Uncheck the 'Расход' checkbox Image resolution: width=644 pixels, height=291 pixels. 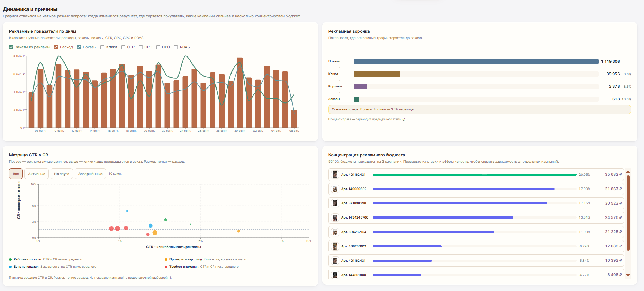pyautogui.click(x=56, y=47)
